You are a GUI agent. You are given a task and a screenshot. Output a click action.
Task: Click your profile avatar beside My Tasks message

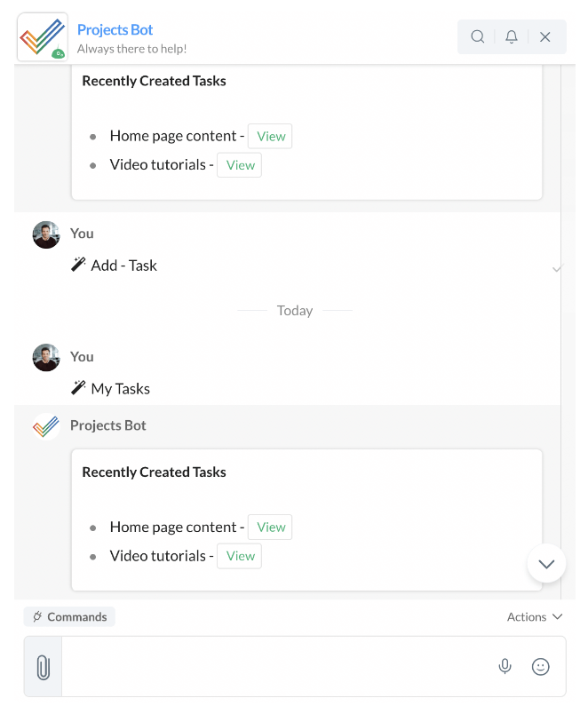46,358
